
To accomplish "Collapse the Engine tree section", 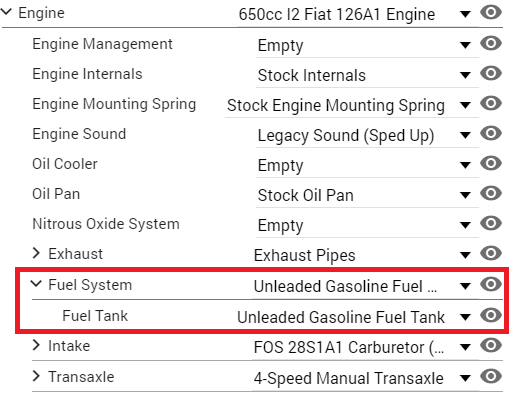I will click(6, 12).
